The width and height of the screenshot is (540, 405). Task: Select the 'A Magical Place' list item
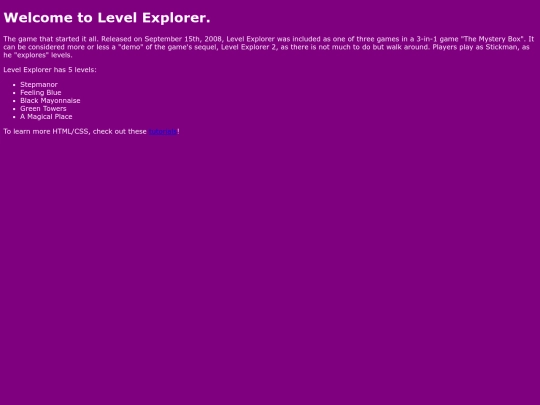[x=46, y=117]
